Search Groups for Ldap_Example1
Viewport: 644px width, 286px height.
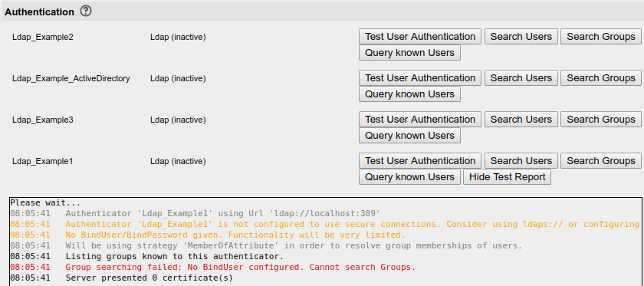(x=601, y=161)
